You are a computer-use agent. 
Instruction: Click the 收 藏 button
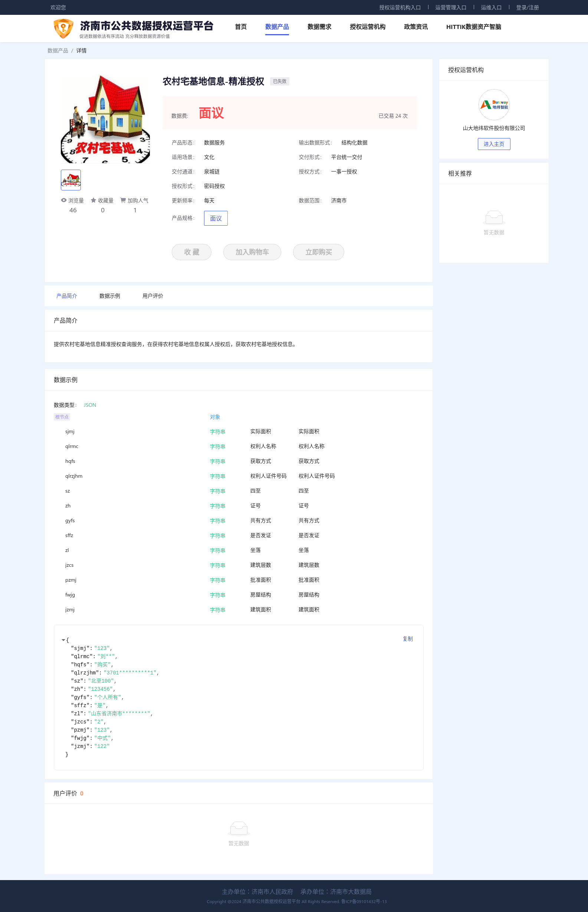[191, 252]
